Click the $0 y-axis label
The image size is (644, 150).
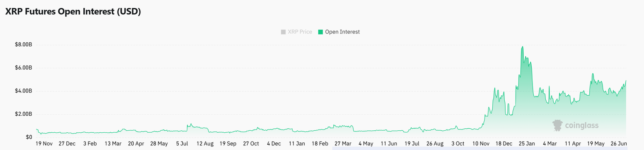[29, 137]
